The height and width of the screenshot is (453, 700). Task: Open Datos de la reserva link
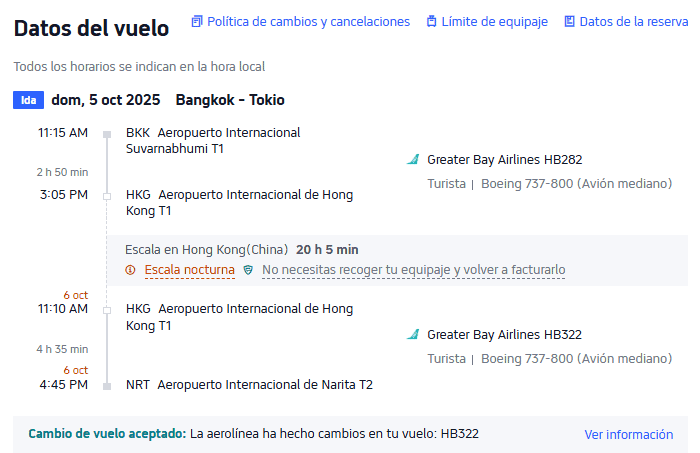click(633, 22)
